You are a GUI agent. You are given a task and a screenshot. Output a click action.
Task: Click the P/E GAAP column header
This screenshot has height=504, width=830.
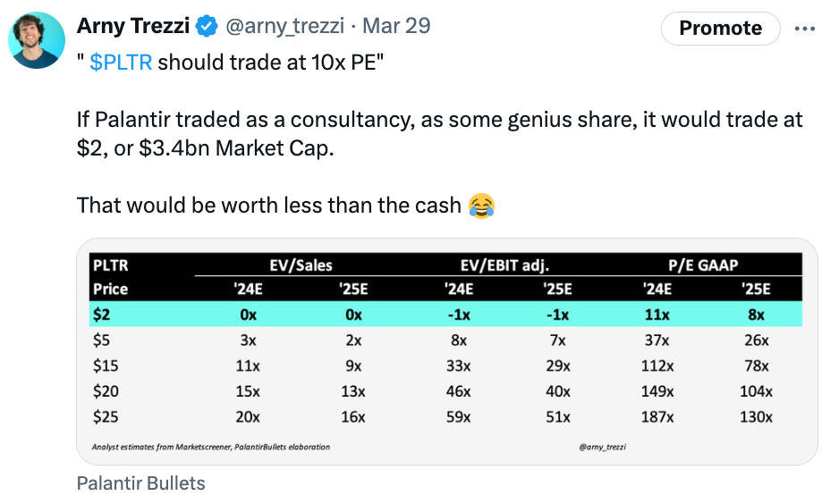tap(703, 265)
